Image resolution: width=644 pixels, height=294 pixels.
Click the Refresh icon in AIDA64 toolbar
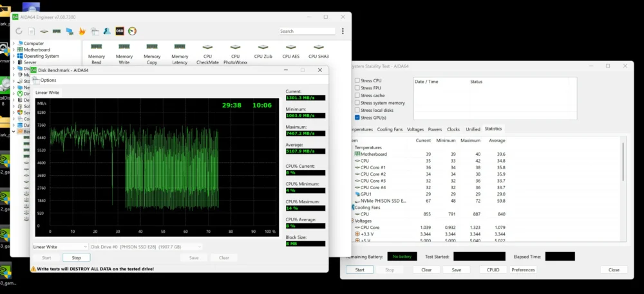coord(19,31)
